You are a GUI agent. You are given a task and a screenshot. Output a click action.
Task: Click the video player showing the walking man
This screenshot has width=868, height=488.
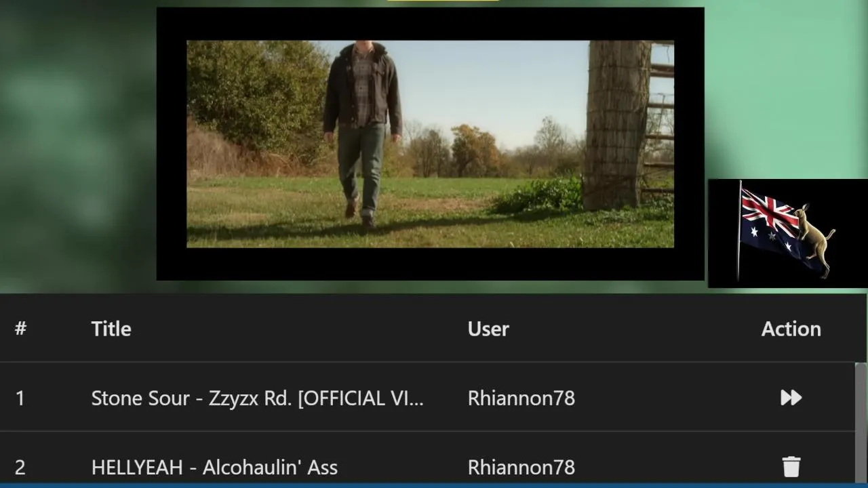click(x=430, y=144)
